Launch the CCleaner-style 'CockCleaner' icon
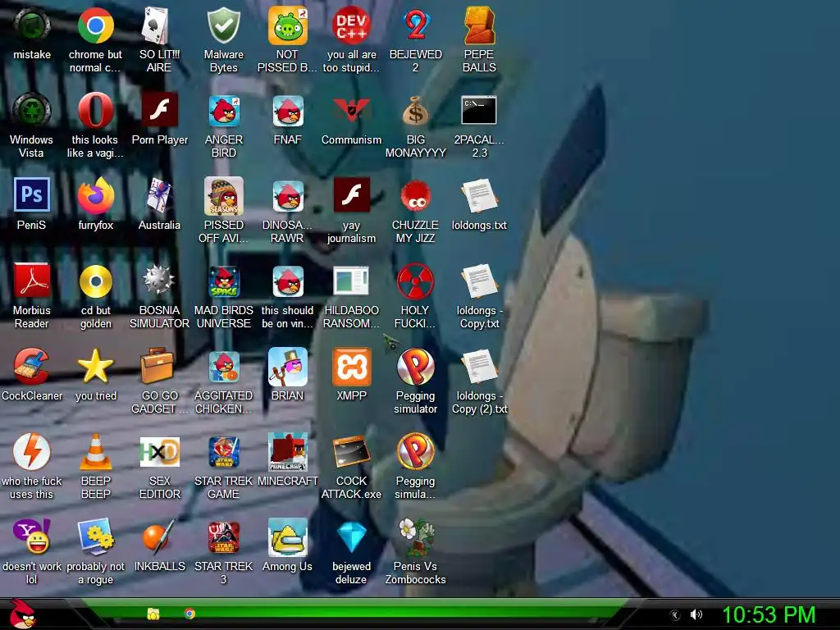840x630 pixels. pyautogui.click(x=32, y=366)
